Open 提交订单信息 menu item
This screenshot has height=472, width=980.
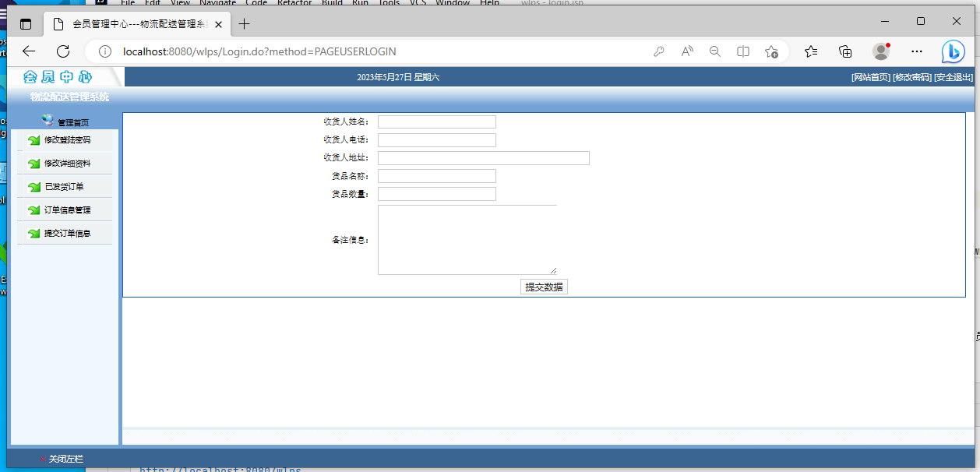67,233
